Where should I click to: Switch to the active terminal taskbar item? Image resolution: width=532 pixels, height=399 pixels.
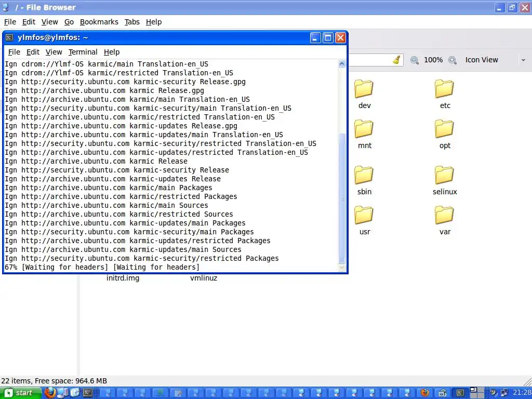click(x=460, y=393)
